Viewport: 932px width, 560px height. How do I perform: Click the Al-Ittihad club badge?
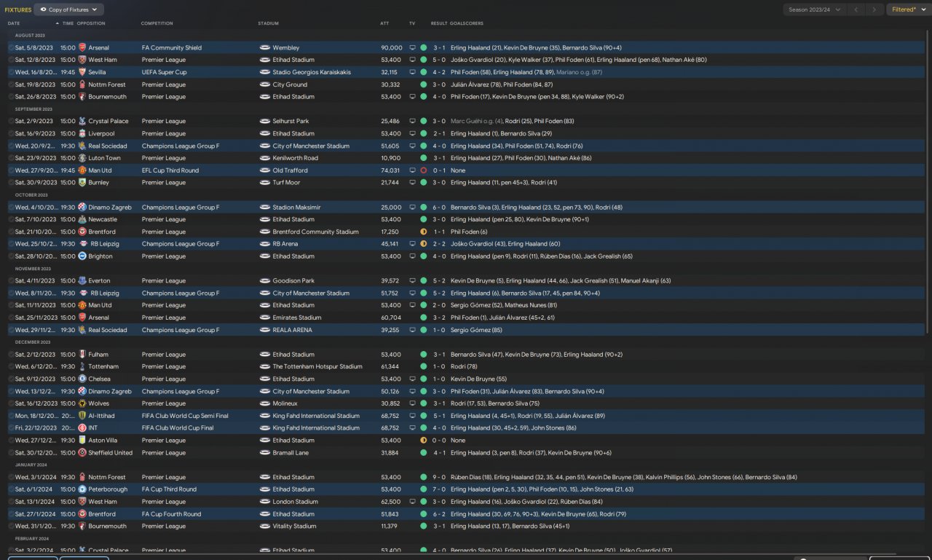[82, 416]
